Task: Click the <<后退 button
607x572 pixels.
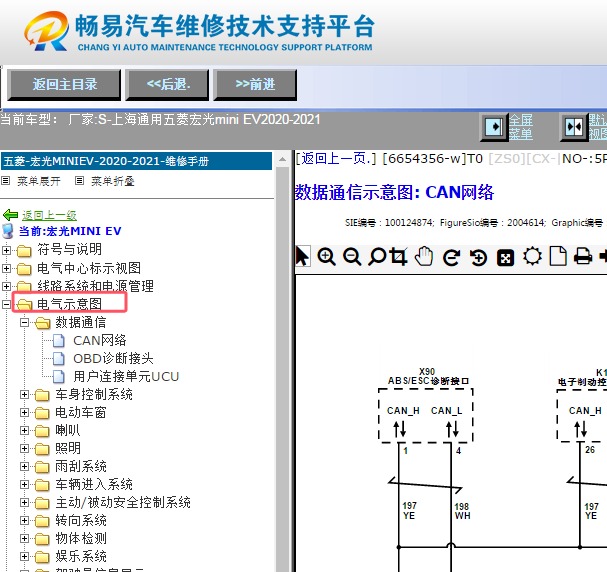Action: (167, 85)
